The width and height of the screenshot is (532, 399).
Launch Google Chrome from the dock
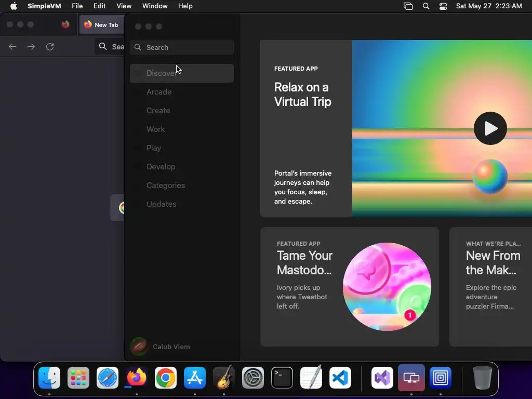[166, 378]
